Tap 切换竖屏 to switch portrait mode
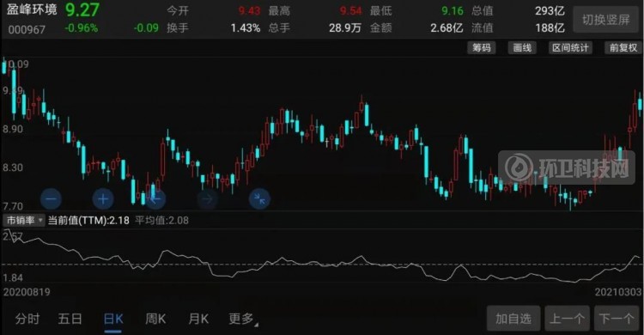 pyautogui.click(x=606, y=19)
